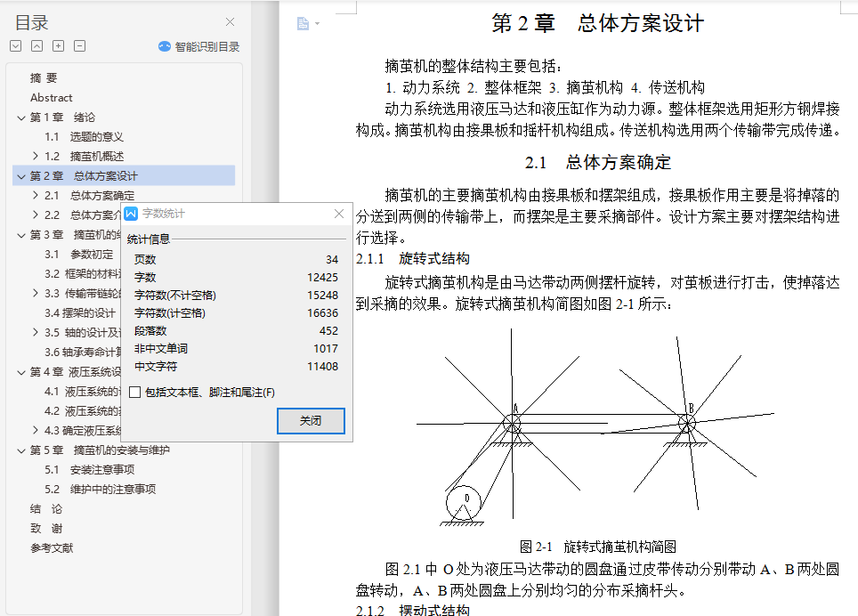
Task: Collapse 第4章 液压系统 outline node
Action: tap(21, 373)
